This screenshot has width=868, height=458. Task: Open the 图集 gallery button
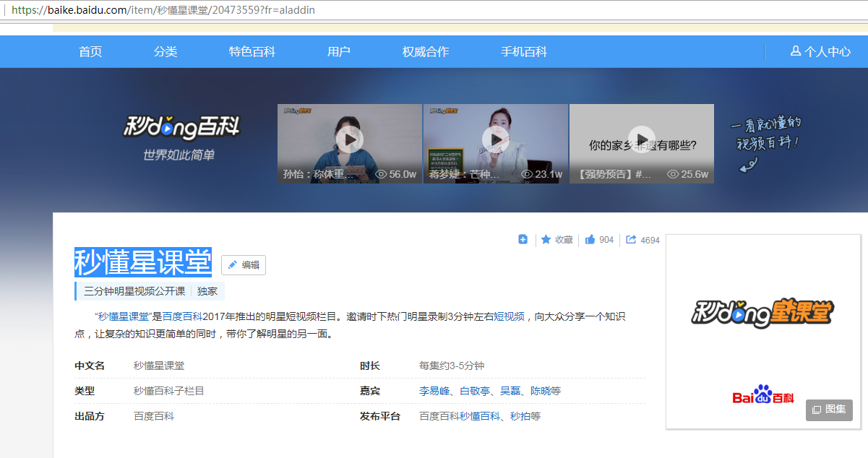829,410
